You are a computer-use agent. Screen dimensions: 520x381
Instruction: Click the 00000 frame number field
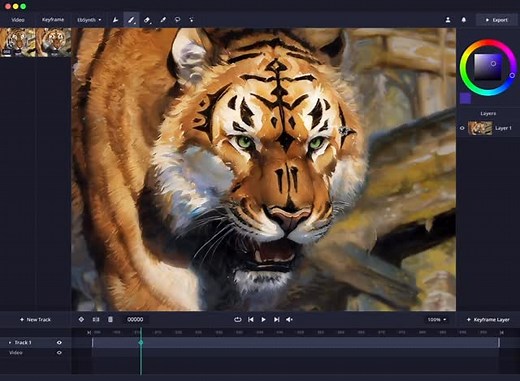(135, 319)
